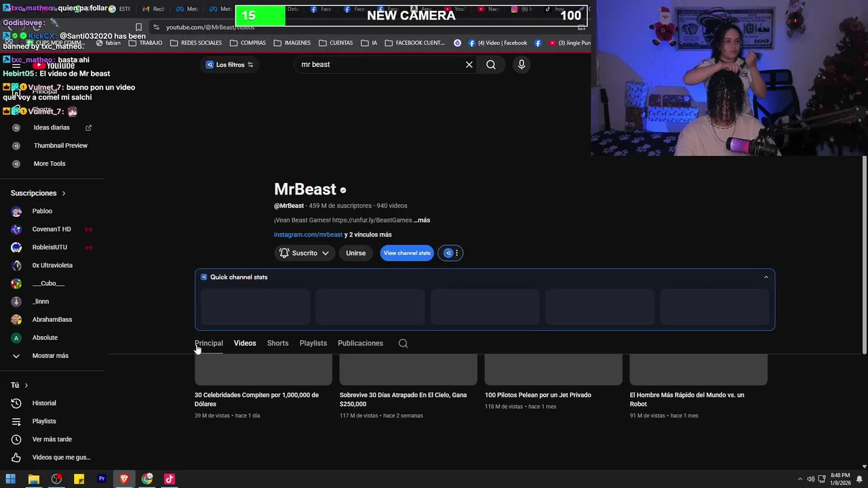Viewport: 868px width, 488px height.
Task: Switch to the channel Playlists tab
Action: pos(313,343)
